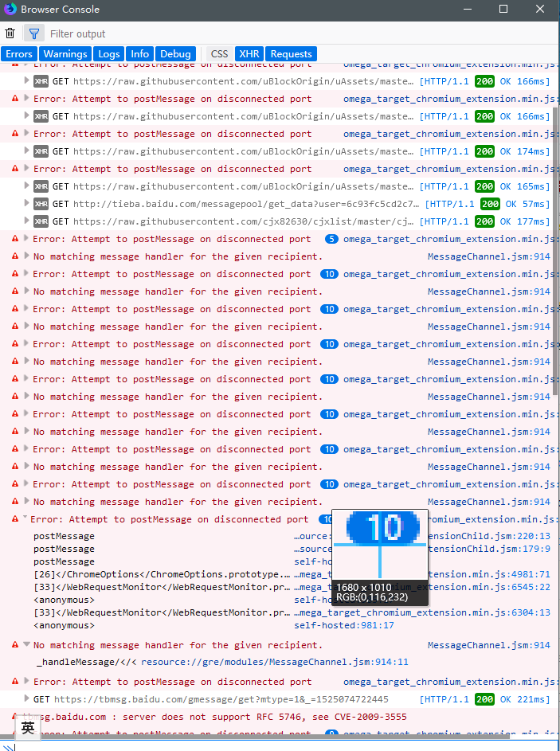Collapse the expanded postMessage error stack trace
This screenshot has width=560, height=751.
[x=25, y=518]
